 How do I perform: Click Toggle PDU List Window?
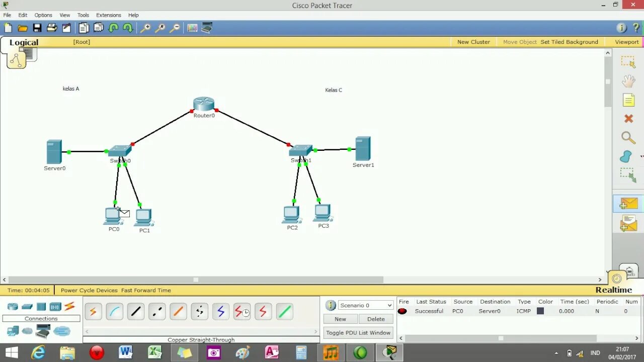(358, 332)
